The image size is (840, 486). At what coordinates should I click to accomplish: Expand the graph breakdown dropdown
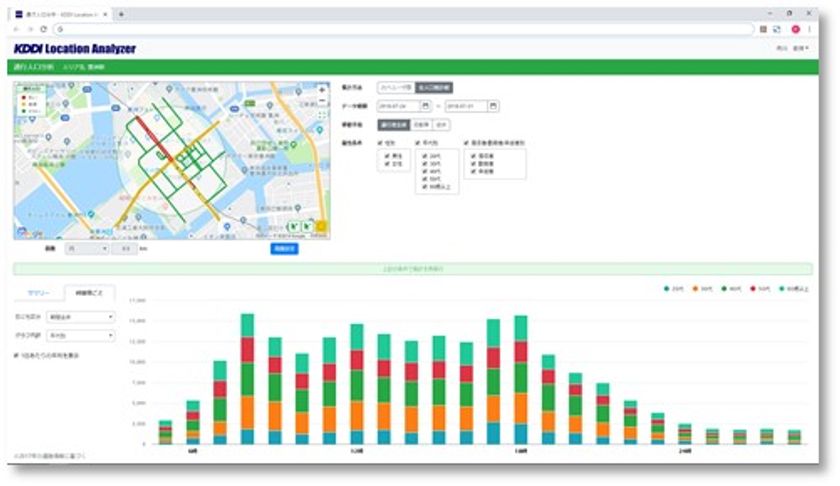pos(80,335)
